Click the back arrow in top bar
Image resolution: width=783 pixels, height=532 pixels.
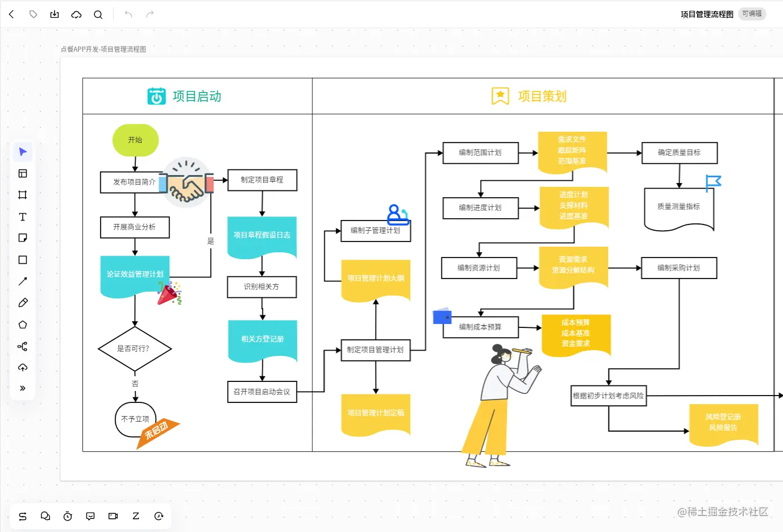point(11,14)
